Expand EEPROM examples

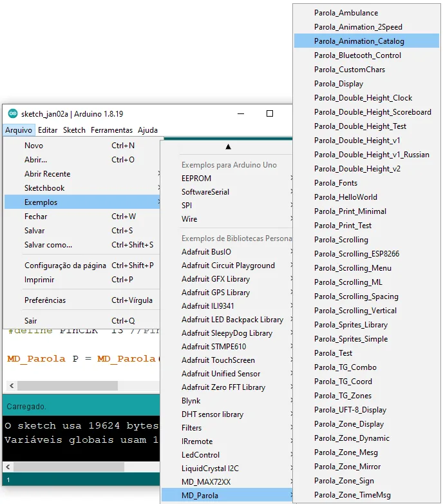227,179
